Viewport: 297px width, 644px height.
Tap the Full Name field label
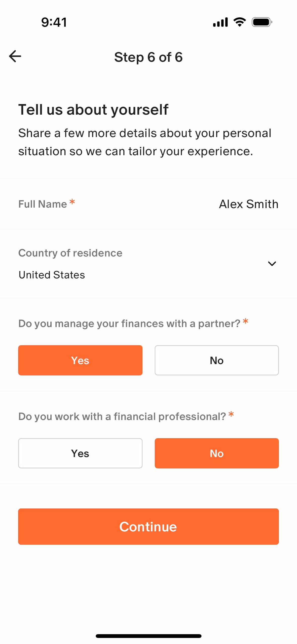(x=42, y=204)
